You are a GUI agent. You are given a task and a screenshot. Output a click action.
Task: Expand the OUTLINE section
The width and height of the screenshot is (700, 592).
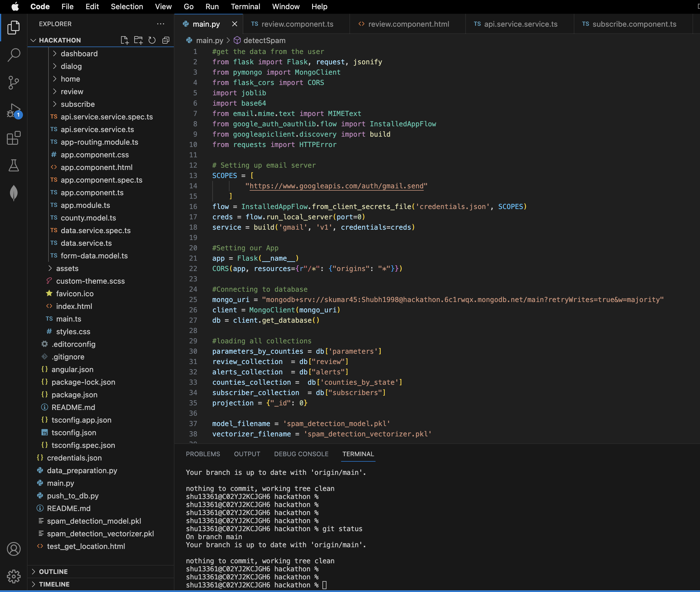click(53, 572)
